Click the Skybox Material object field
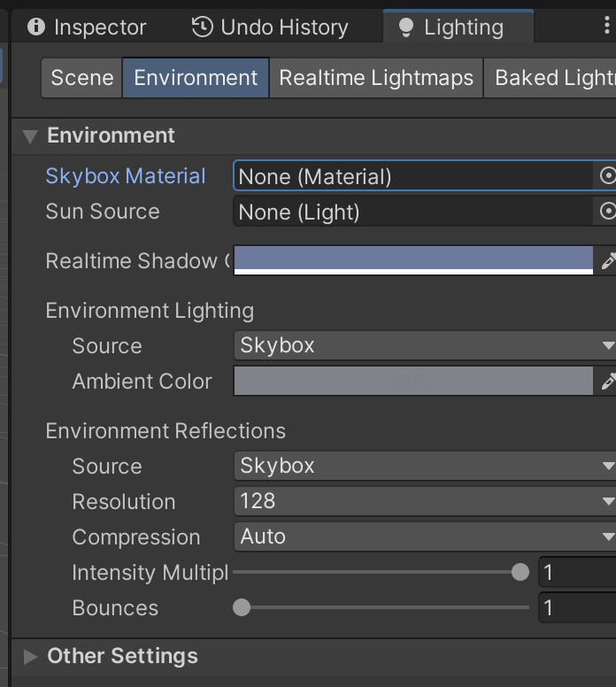The width and height of the screenshot is (616, 687). click(413, 176)
